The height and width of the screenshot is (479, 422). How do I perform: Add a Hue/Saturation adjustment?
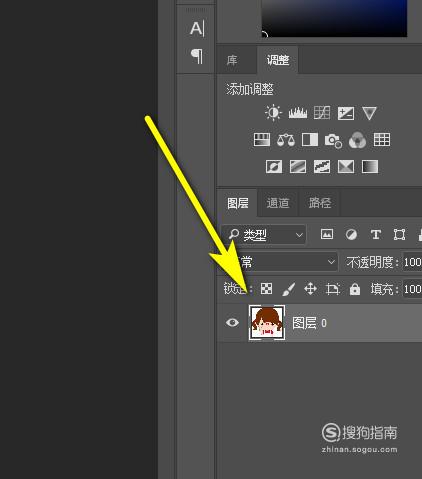[x=262, y=140]
